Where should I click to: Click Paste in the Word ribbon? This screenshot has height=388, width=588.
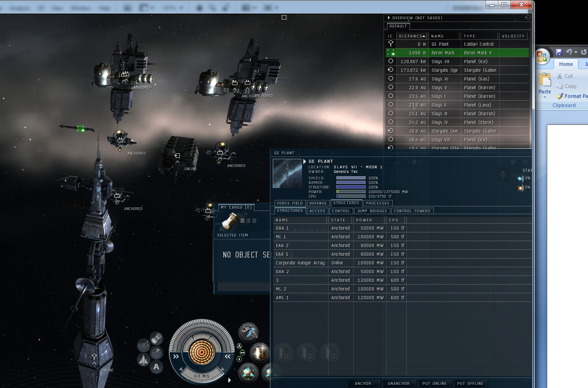[545, 84]
